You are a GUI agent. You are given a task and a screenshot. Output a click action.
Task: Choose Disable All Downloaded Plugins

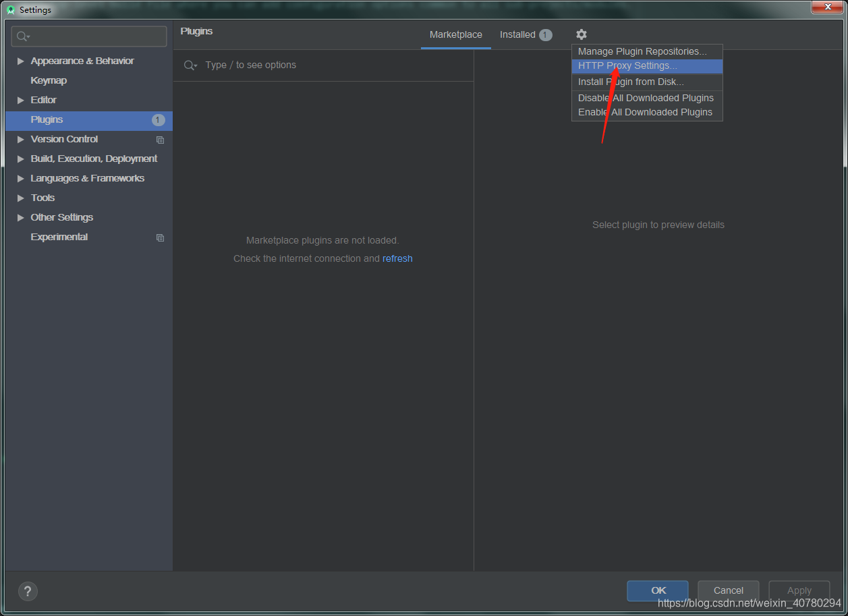pyautogui.click(x=647, y=98)
